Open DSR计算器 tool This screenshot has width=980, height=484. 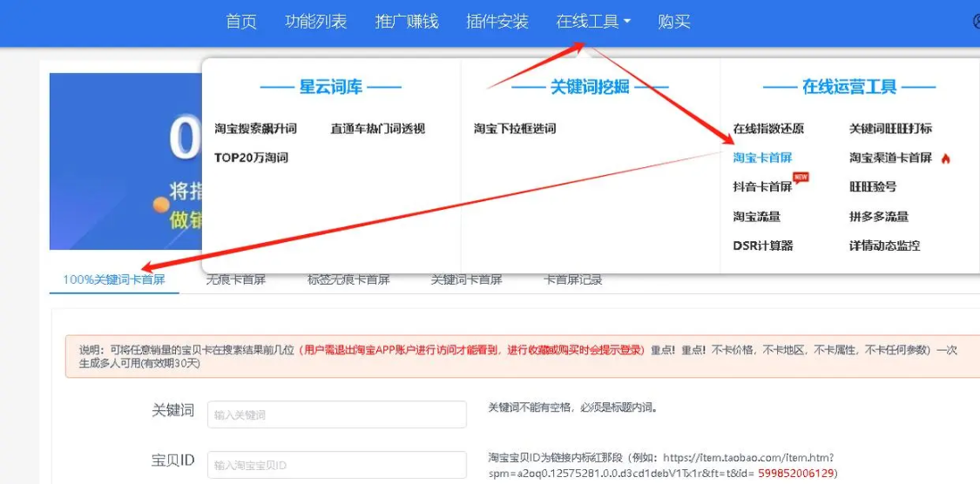[x=763, y=245]
